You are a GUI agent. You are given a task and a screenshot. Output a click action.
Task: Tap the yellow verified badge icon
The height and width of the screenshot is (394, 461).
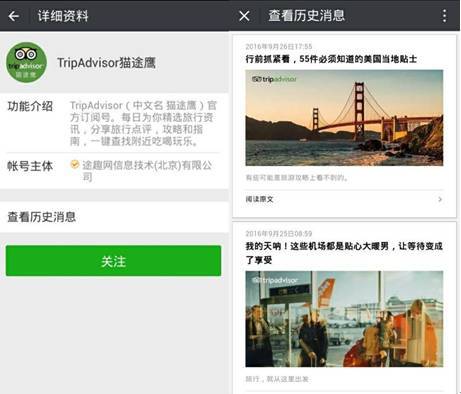[x=75, y=164]
